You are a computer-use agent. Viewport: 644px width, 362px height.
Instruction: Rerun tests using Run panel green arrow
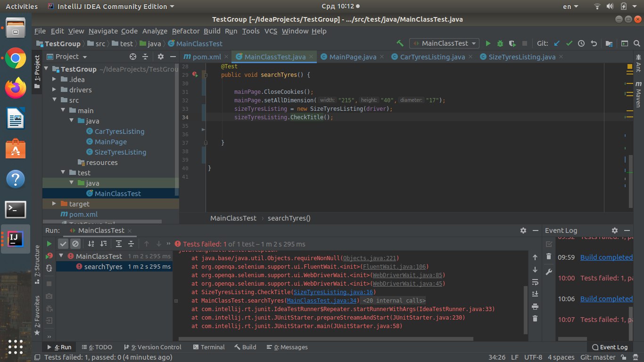pos(49,244)
